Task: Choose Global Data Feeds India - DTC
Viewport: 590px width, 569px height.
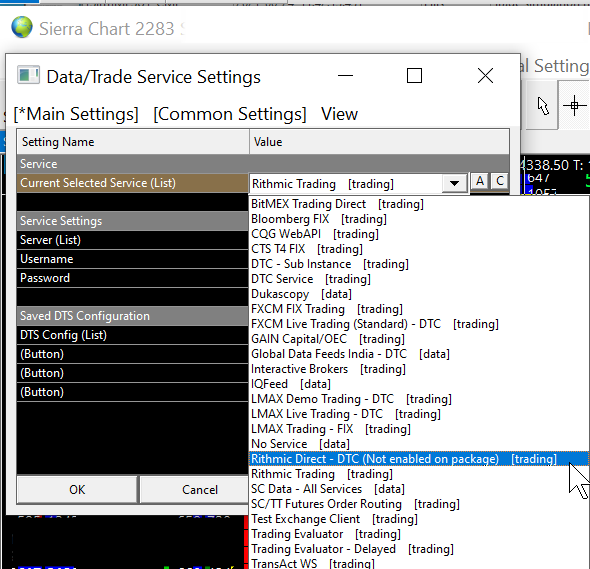Action: pos(419,354)
